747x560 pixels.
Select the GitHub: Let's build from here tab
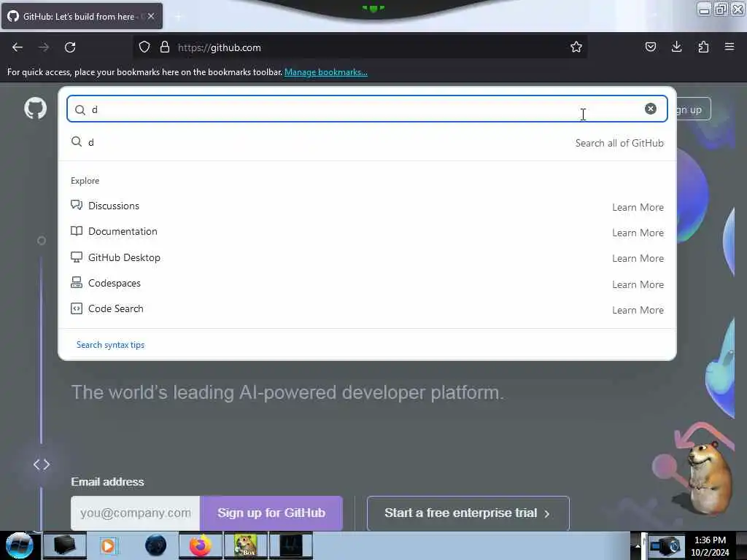pyautogui.click(x=82, y=16)
